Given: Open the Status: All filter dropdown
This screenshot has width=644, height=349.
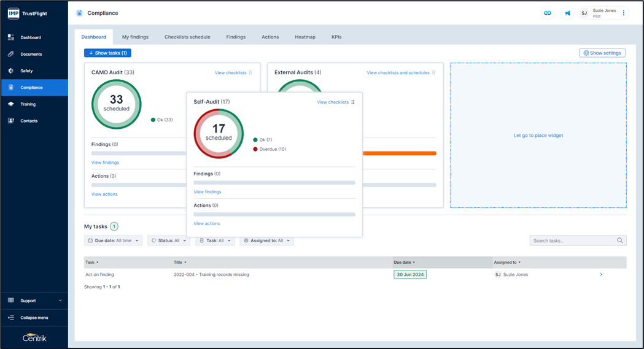Looking at the screenshot, I should 168,240.
